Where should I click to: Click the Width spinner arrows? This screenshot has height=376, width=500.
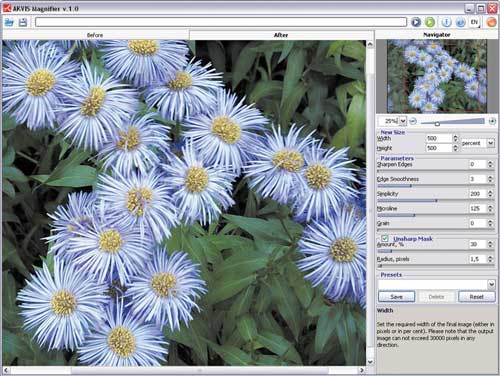point(456,138)
